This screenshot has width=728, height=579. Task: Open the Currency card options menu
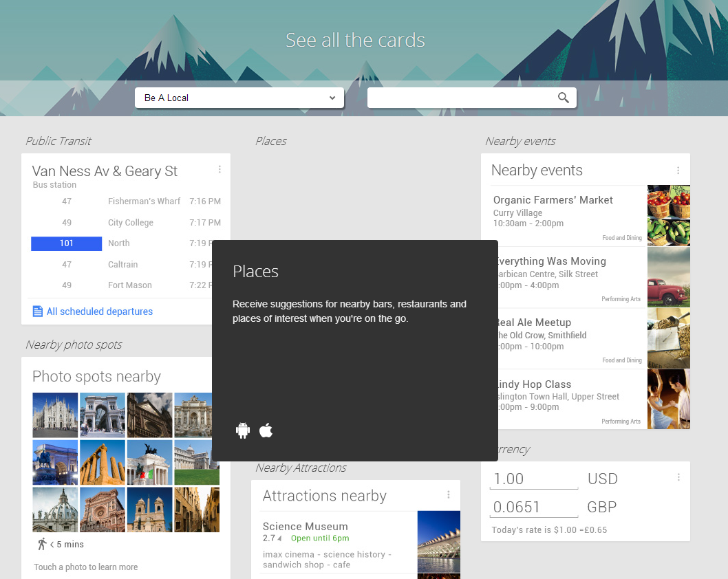pos(678,477)
